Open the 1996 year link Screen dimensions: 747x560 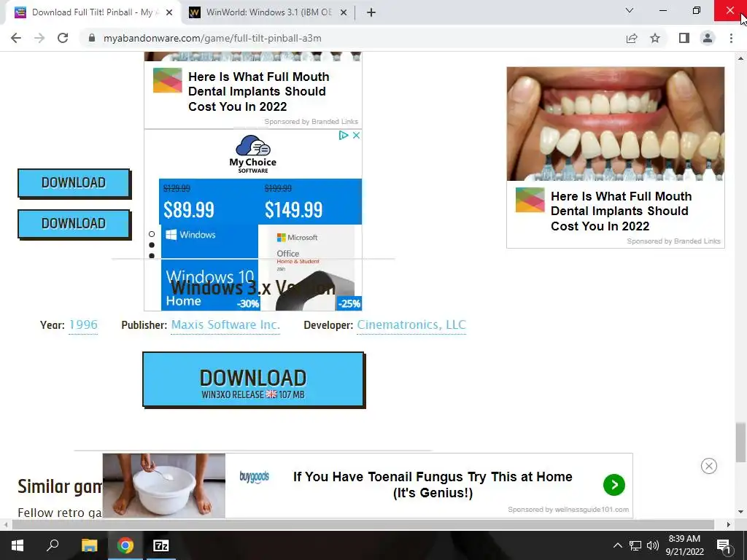pos(83,324)
